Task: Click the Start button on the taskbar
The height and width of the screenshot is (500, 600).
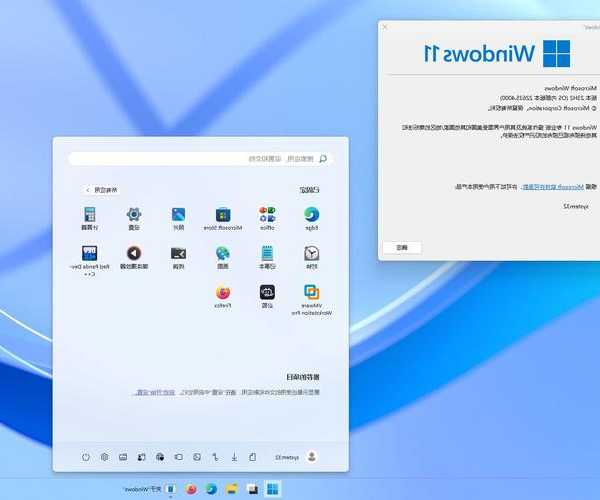Action: 272,489
